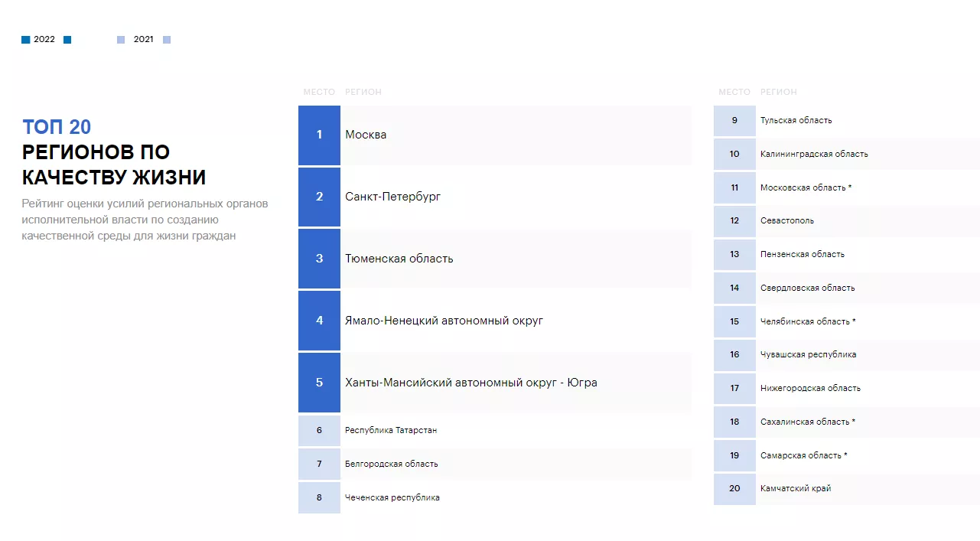980x541 pixels.
Task: Click Севастополь in the ranking
Action: (786, 221)
